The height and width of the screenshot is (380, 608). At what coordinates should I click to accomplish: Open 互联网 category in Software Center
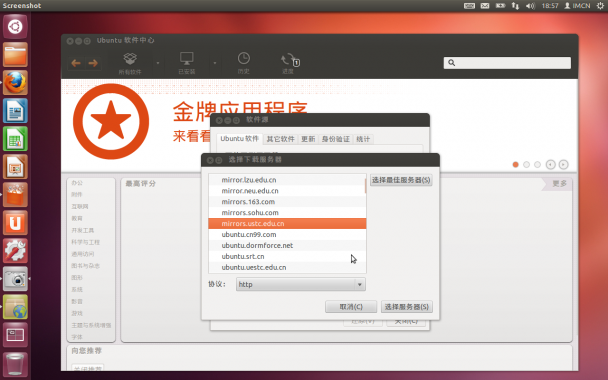(x=80, y=207)
